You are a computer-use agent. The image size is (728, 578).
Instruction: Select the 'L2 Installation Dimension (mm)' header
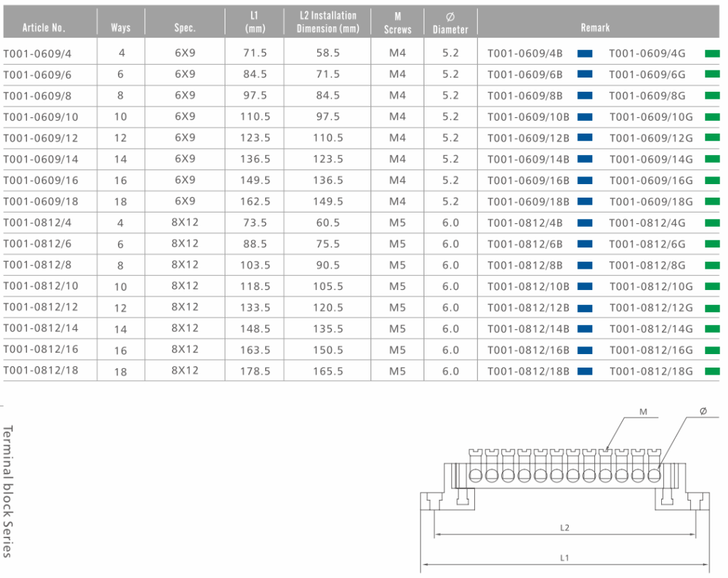pyautogui.click(x=328, y=22)
